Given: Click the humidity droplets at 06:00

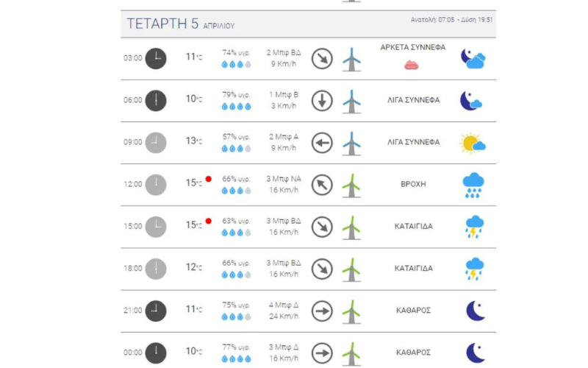Looking at the screenshot, I should (x=237, y=107).
